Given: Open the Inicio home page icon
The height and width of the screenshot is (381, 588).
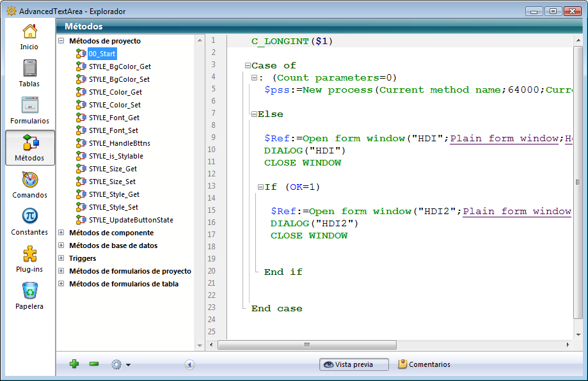Looking at the screenshot, I should [x=29, y=32].
